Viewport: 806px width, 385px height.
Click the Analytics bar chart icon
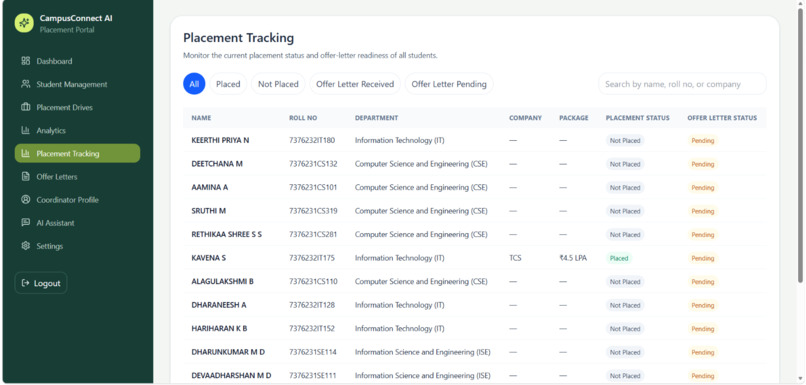[26, 130]
